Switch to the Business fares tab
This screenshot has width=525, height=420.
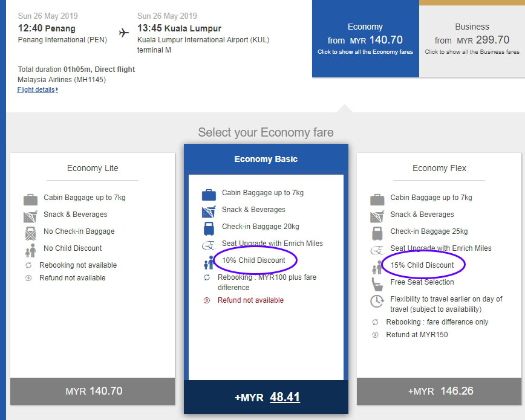click(x=472, y=39)
